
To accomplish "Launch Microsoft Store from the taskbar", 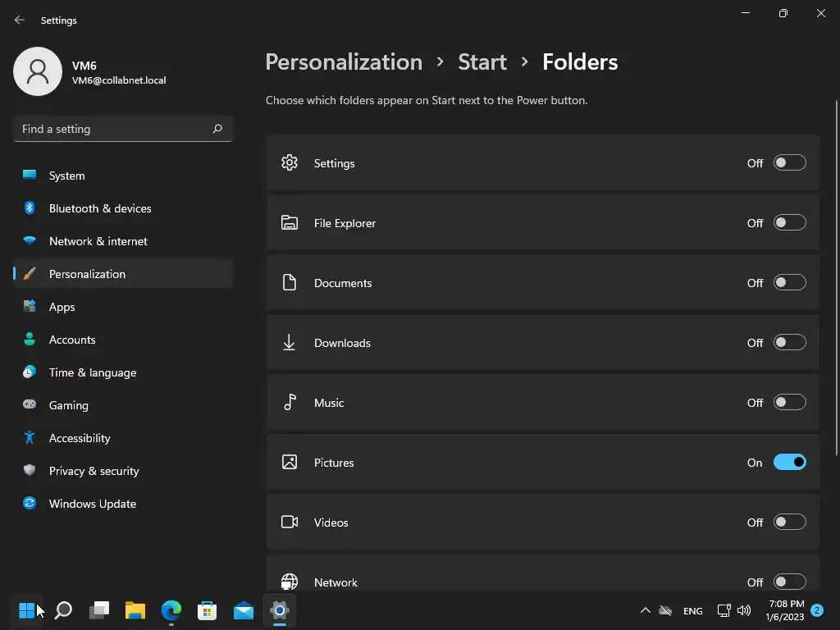I will click(208, 610).
